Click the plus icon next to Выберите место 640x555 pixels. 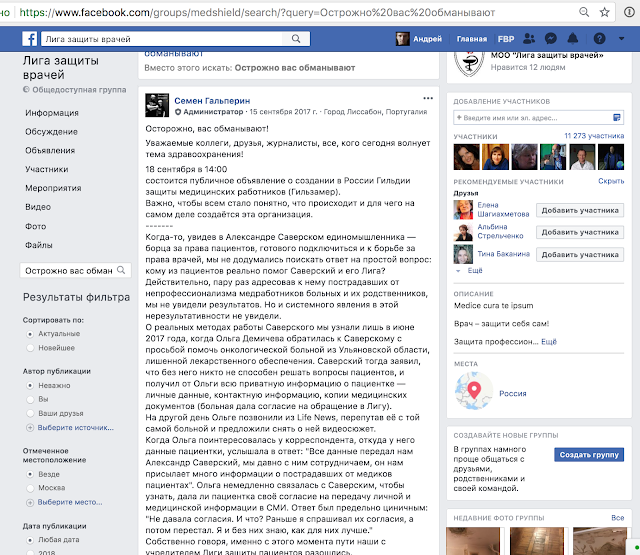click(30, 502)
